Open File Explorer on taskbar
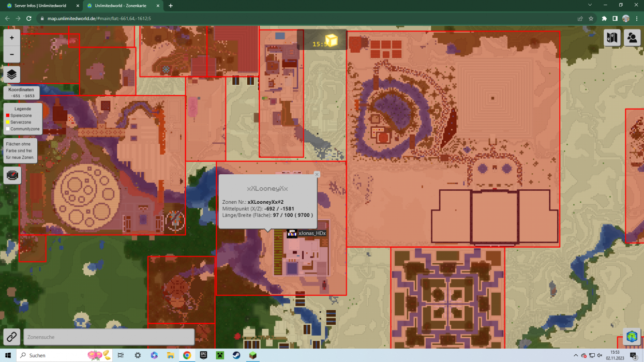644x362 pixels. pyautogui.click(x=170, y=355)
